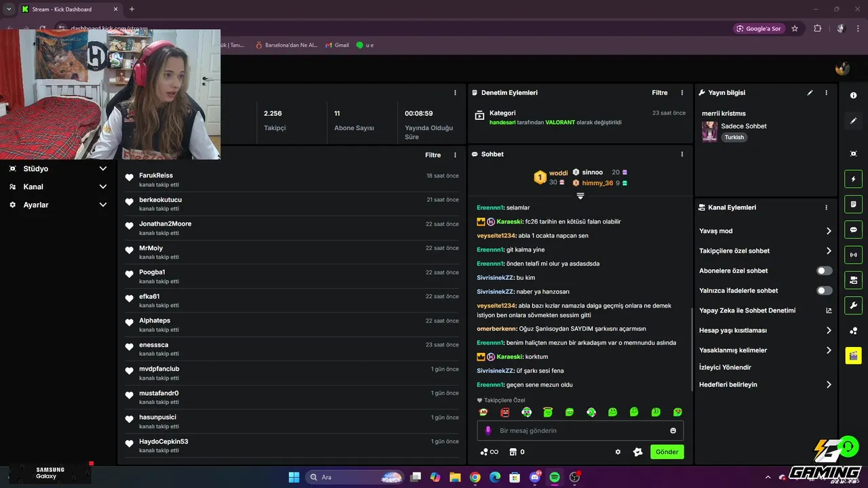Open the Gmail bookmark
This screenshot has height=488, width=868.
point(337,45)
